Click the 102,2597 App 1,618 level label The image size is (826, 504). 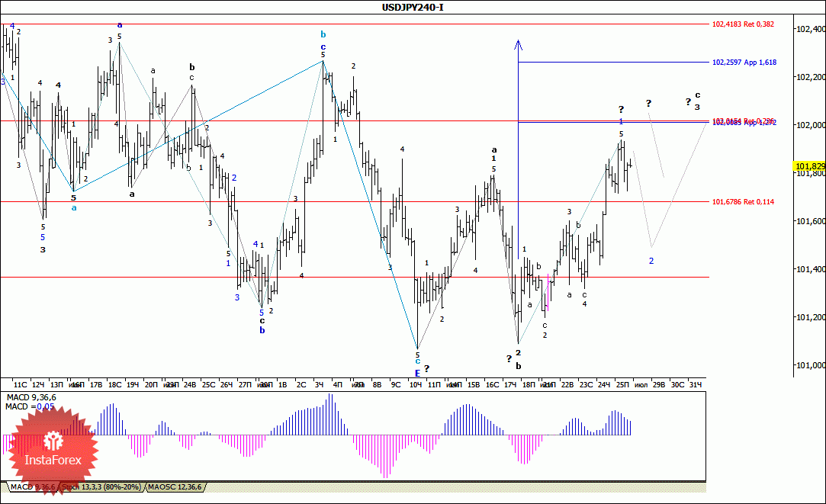[744, 63]
